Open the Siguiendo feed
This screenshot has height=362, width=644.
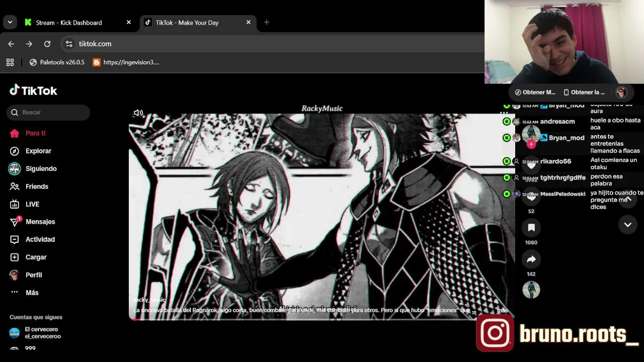[x=33, y=168]
